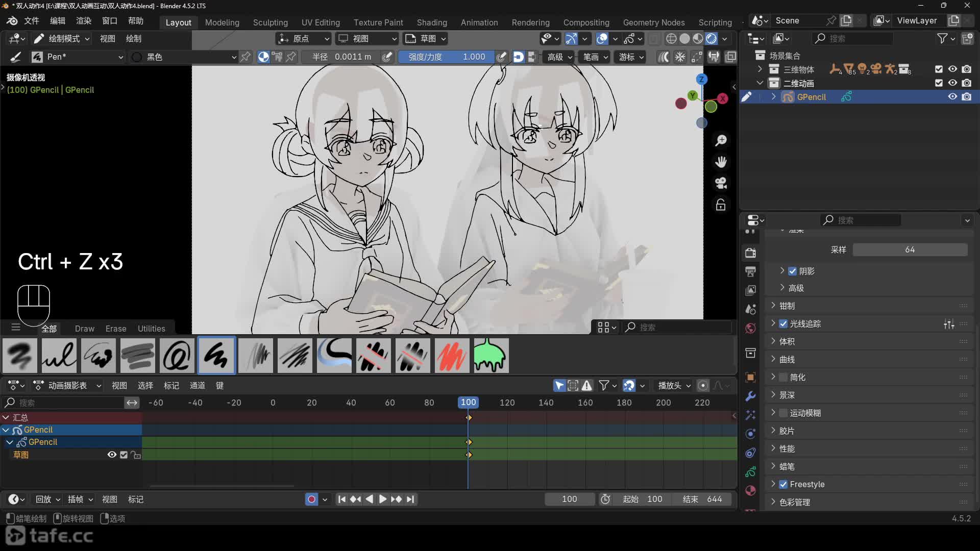Open the Pen brush selector dropdown
980x551 pixels.
78,57
